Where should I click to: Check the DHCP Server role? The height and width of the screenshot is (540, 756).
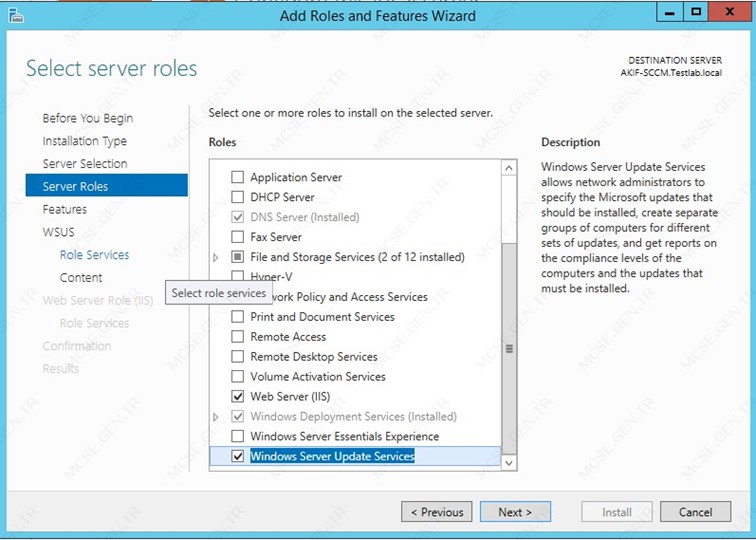tap(237, 197)
